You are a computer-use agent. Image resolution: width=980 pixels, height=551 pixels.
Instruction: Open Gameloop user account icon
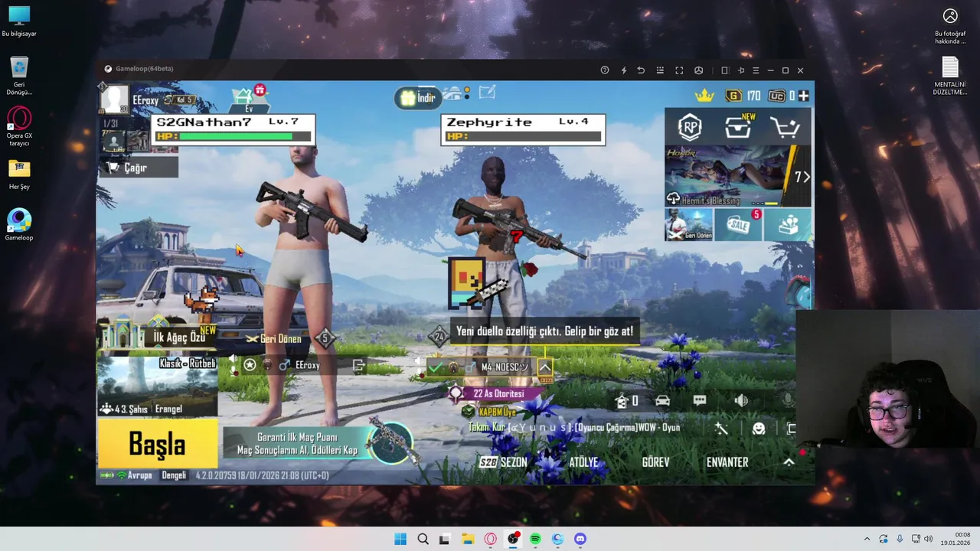(698, 70)
